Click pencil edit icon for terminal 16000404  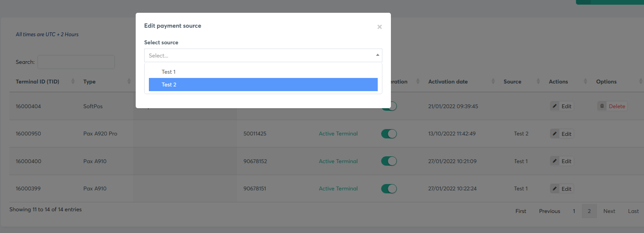[555, 106]
